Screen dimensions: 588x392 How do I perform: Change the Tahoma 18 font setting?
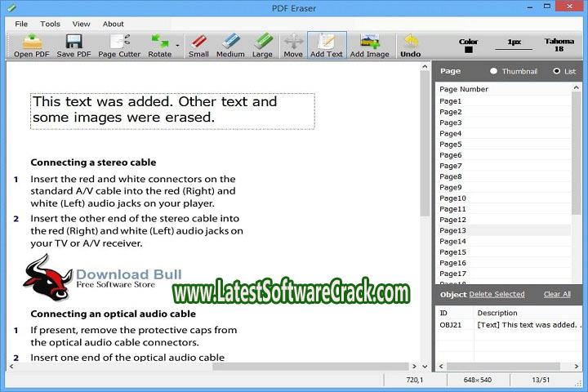(559, 45)
